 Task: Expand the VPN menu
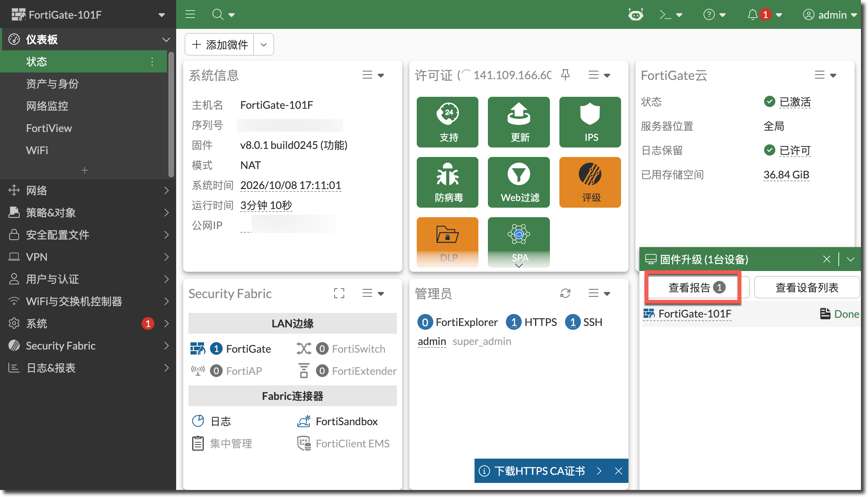pos(88,257)
